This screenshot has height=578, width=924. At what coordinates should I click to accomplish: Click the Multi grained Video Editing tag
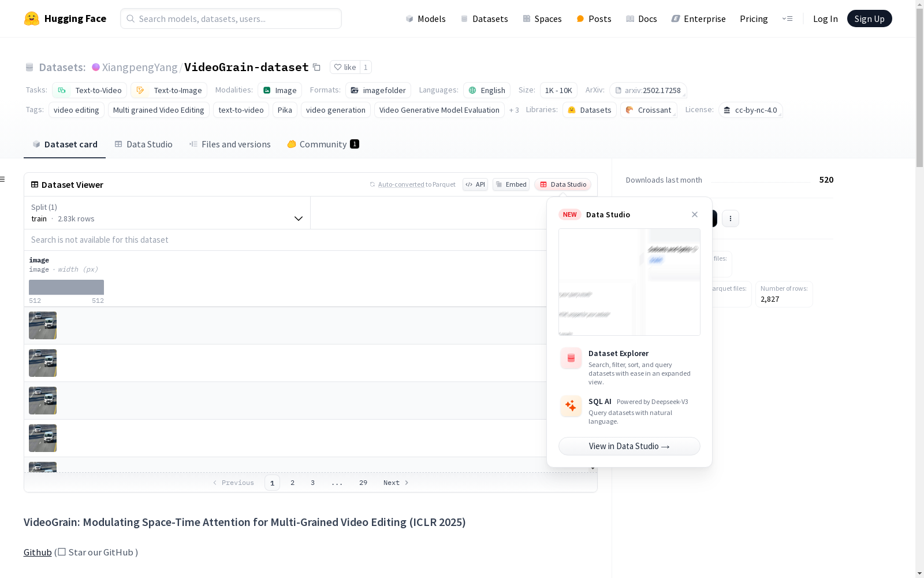point(159,110)
